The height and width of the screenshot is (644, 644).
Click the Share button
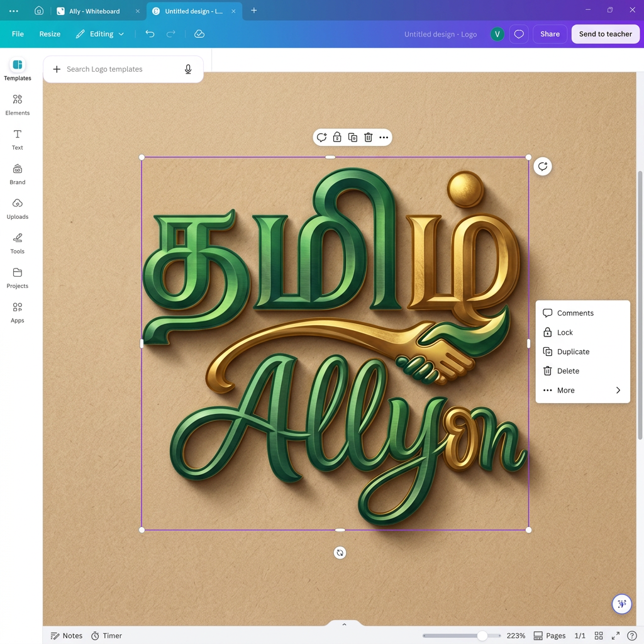coord(550,34)
